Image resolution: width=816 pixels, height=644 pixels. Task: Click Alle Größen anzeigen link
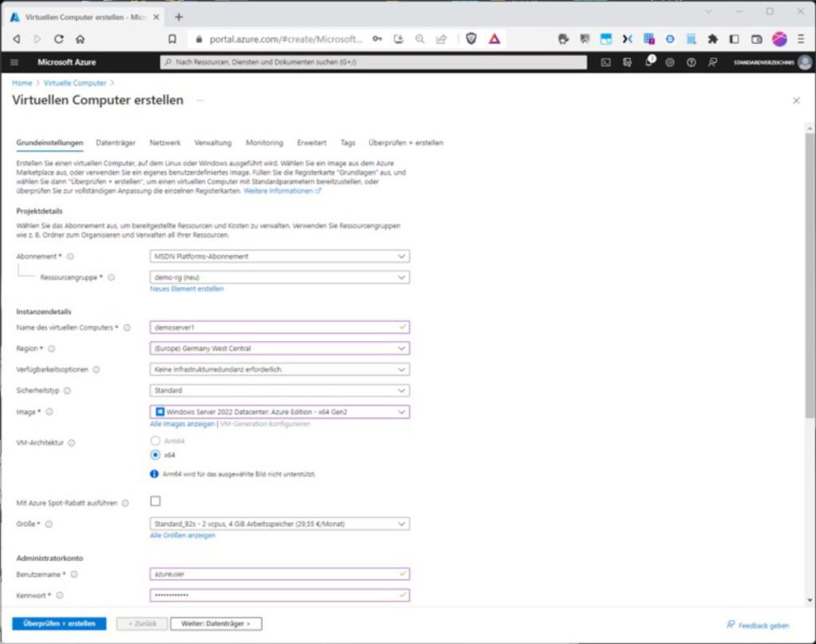tap(182, 536)
